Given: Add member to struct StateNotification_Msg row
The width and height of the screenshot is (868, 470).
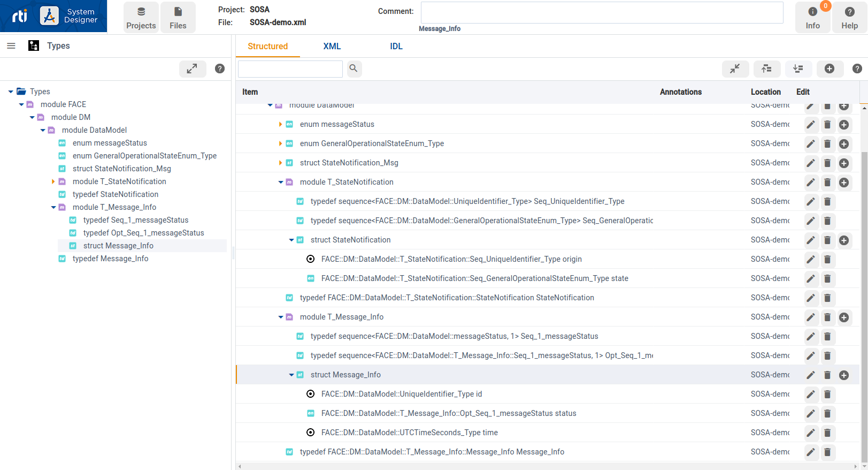Looking at the screenshot, I should tap(844, 163).
